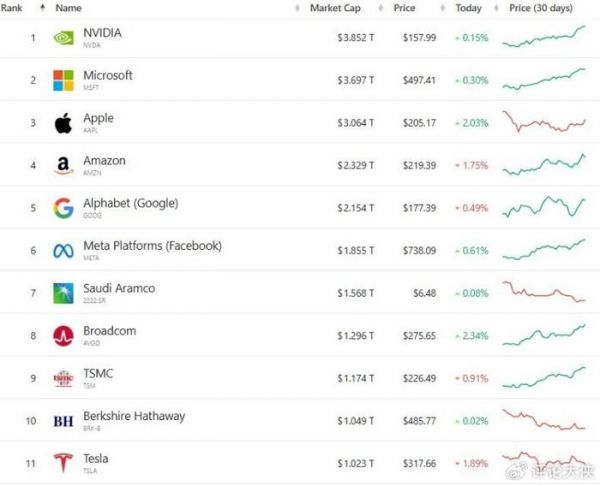Click the Meta Platforms infinity logo
This screenshot has height=486, width=600.
[x=63, y=251]
